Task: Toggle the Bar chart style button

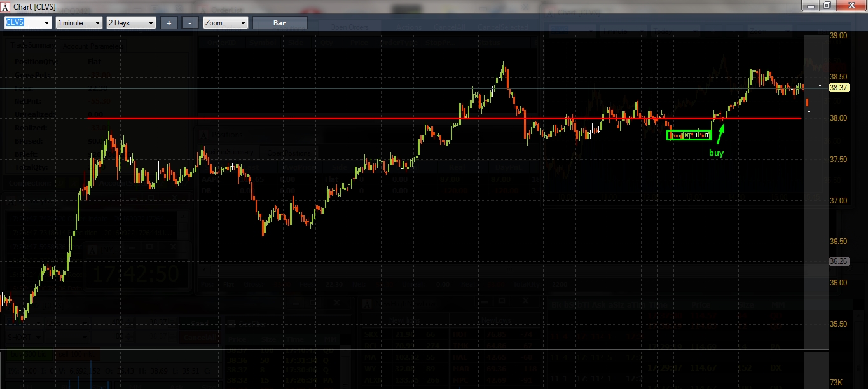Action: (x=280, y=23)
